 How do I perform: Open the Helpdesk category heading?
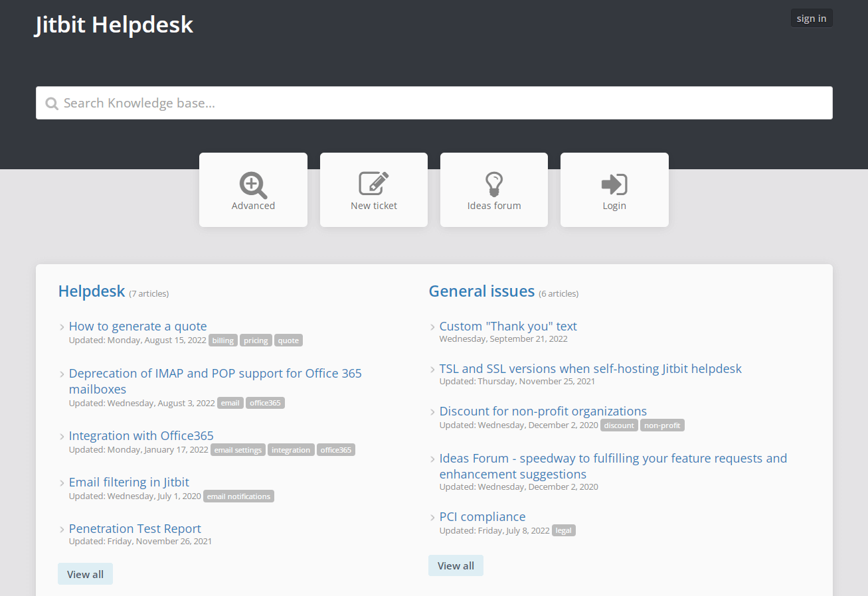tap(92, 291)
